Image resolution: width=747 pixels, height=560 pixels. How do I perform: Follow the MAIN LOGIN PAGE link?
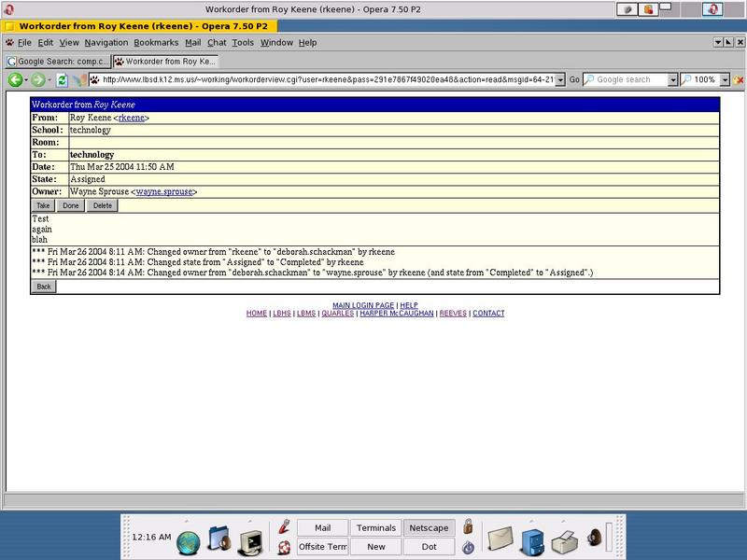coord(363,305)
